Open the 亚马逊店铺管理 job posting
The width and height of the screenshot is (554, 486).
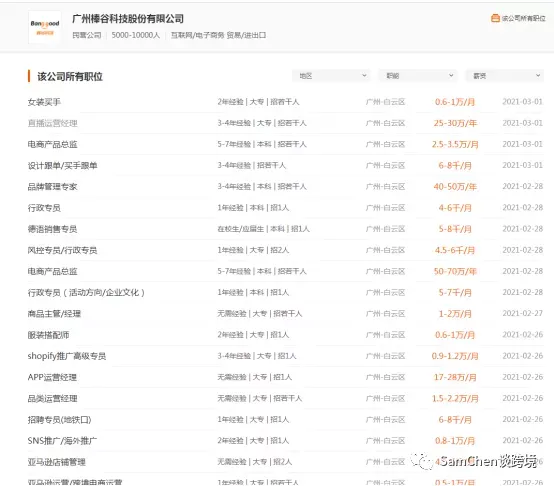coord(57,462)
